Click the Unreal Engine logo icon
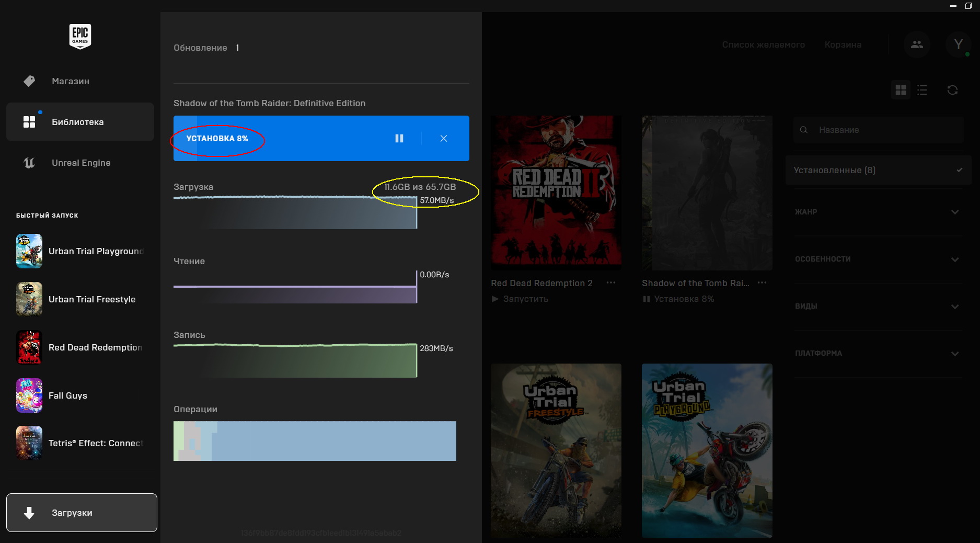The width and height of the screenshot is (980, 543). click(x=29, y=163)
